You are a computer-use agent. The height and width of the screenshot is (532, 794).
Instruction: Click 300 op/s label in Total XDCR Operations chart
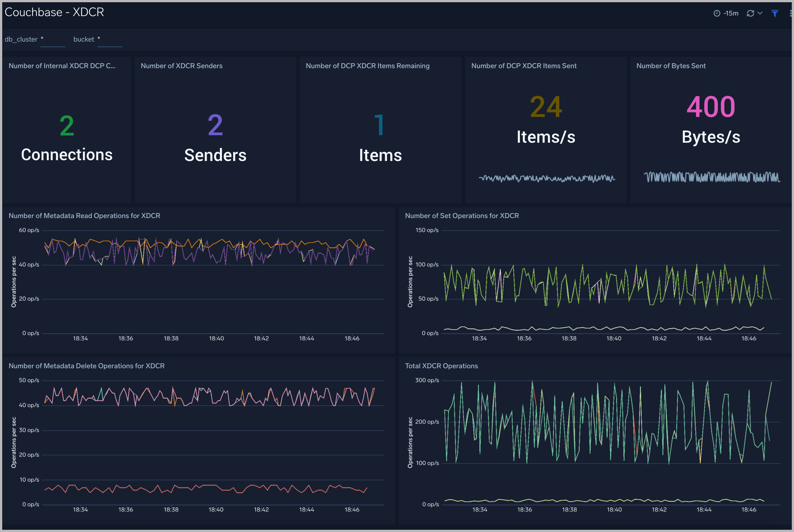tap(427, 380)
